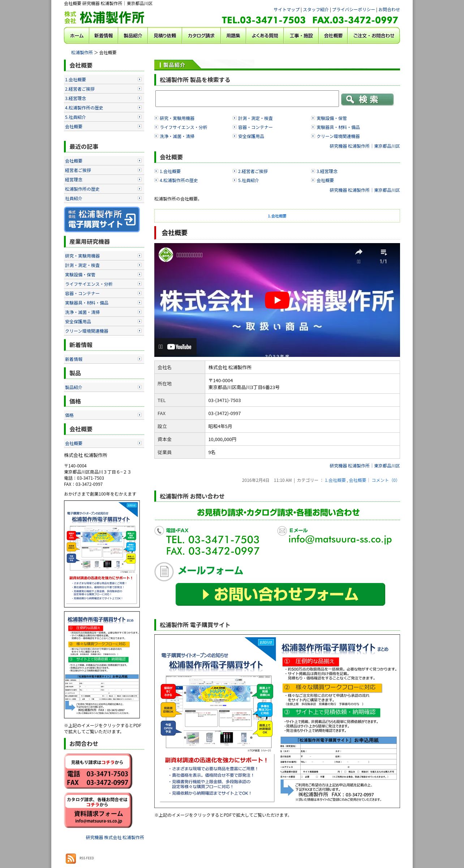Click the mail form document icon
The height and width of the screenshot is (868, 464).
coord(164,571)
